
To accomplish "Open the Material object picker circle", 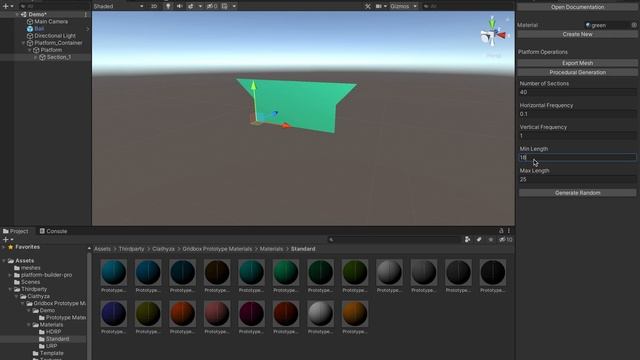I will pos(634,25).
